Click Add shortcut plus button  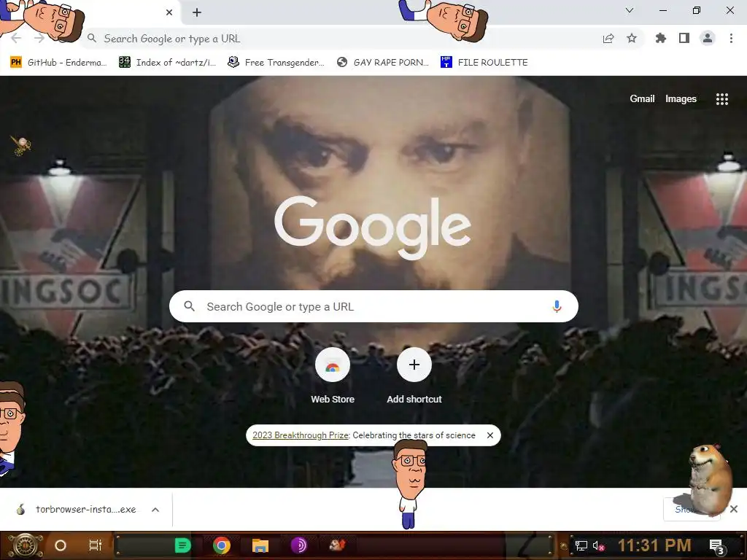point(414,365)
